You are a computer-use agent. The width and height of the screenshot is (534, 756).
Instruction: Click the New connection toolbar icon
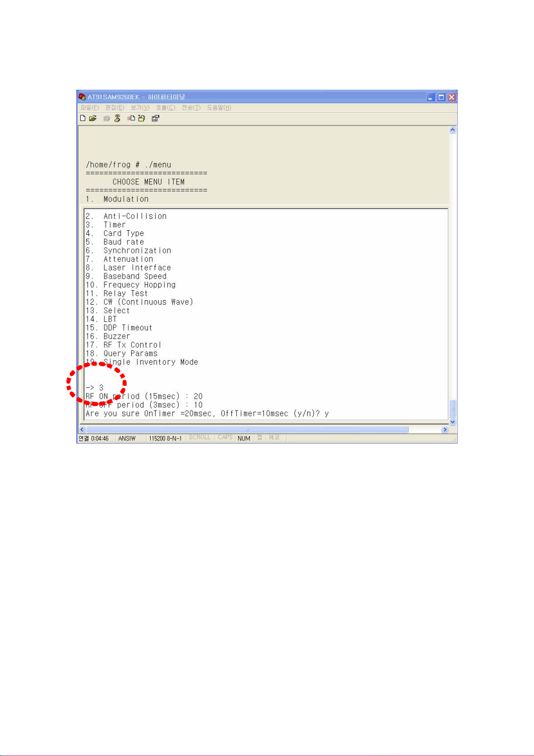pos(83,118)
